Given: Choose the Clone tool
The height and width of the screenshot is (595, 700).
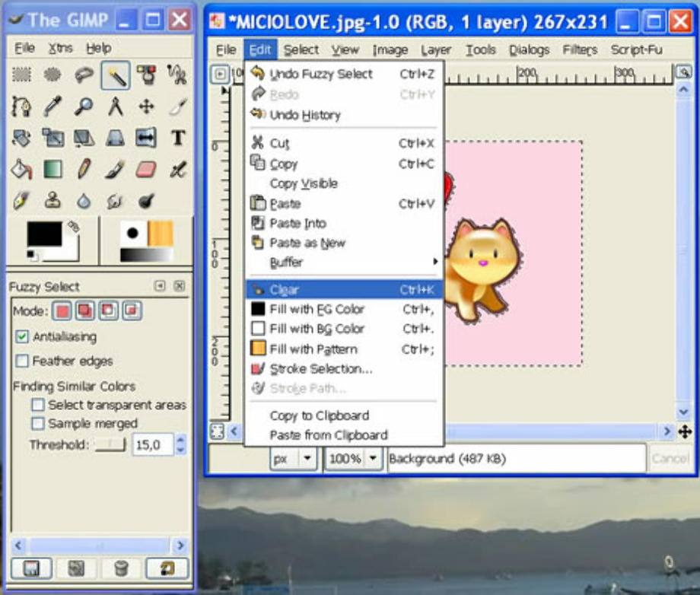Looking at the screenshot, I should [x=52, y=199].
